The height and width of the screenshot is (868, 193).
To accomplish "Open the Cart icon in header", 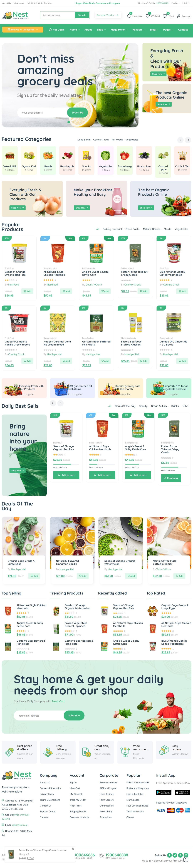I will click(x=165, y=16).
